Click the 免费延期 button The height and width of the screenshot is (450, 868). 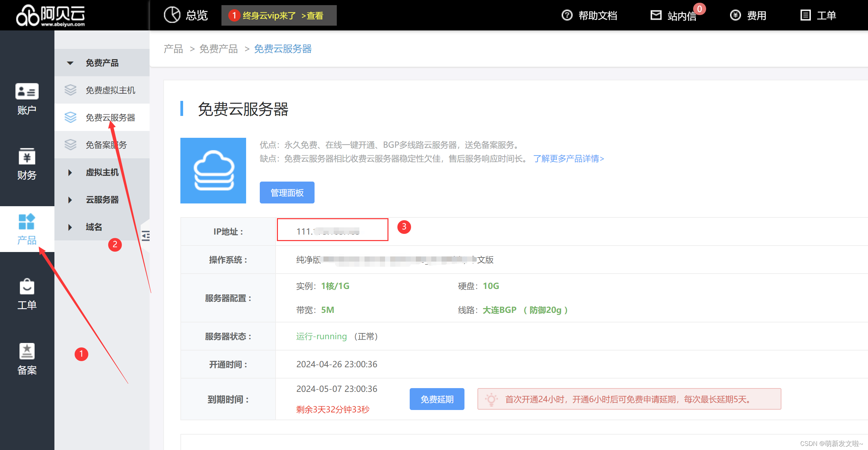point(437,399)
